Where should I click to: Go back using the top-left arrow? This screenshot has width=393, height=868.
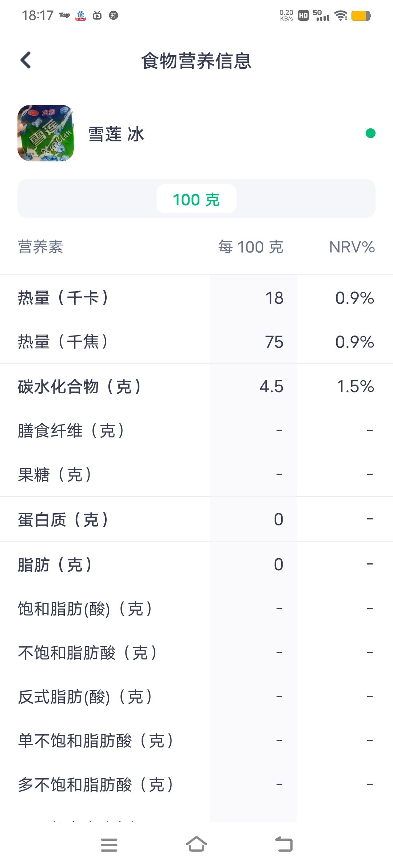[25, 60]
